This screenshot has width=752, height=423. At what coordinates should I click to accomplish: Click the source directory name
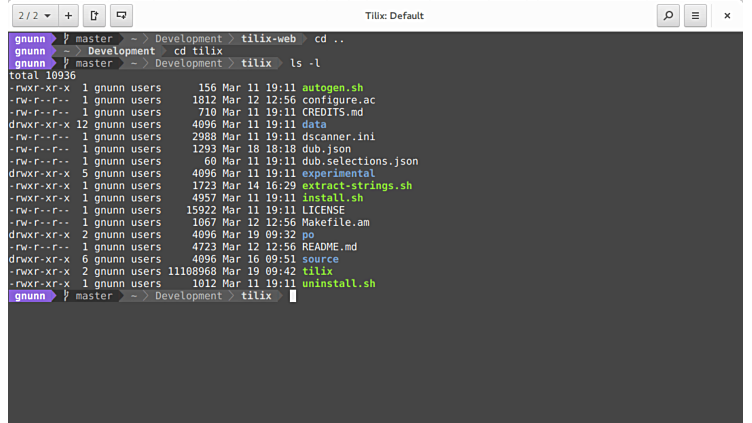[320, 259]
